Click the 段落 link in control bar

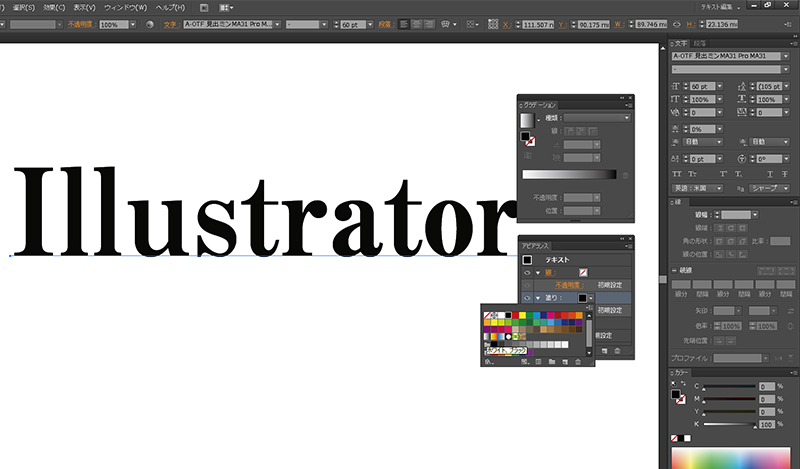pos(385,24)
